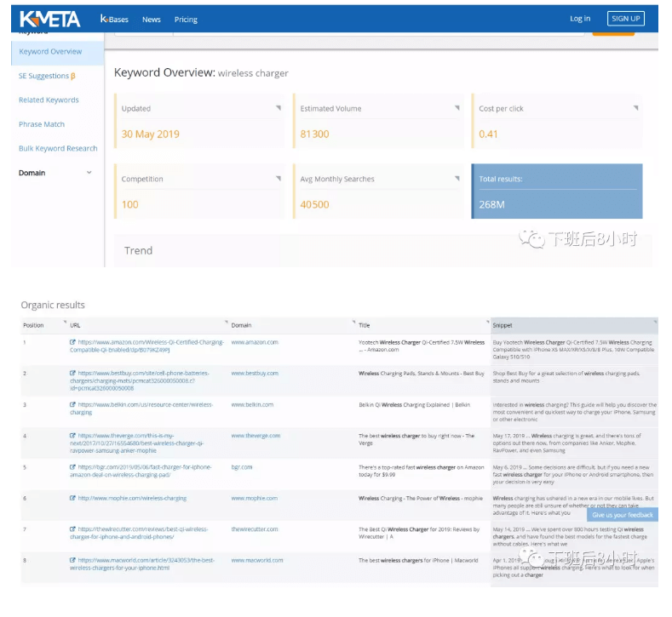Click external link icon beside the Macworld URL
The image size is (672, 617).
(x=72, y=561)
